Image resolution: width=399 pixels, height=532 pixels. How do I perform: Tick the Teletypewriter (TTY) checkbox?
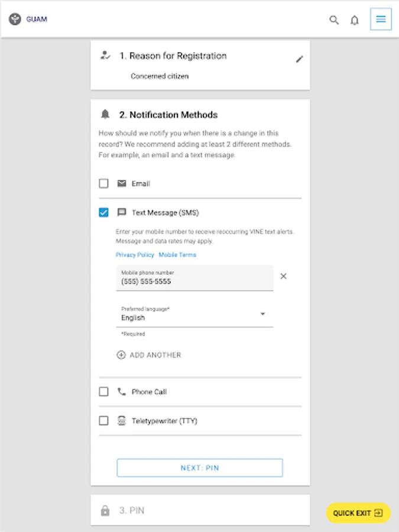coord(104,421)
